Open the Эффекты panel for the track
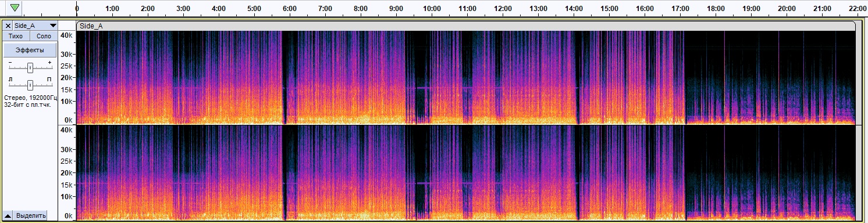The image size is (868, 223). (30, 50)
